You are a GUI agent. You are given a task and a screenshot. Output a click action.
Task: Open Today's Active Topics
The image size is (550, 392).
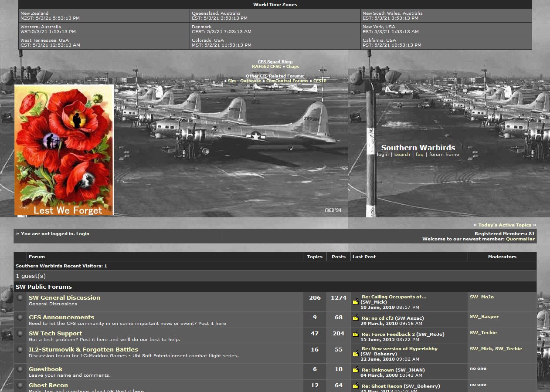coord(505,225)
